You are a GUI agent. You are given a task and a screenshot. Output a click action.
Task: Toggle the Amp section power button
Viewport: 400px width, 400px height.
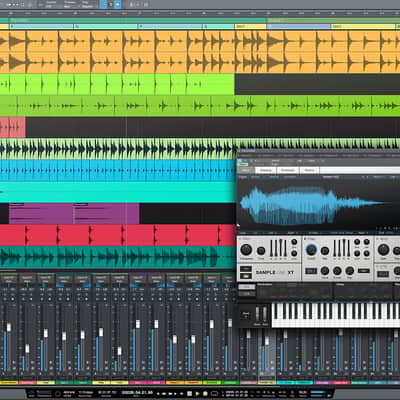click(377, 239)
